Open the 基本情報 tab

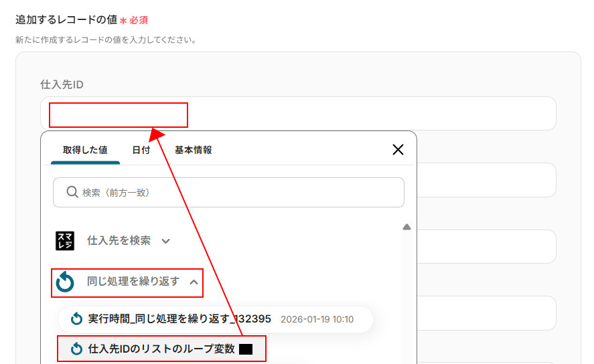[193, 150]
